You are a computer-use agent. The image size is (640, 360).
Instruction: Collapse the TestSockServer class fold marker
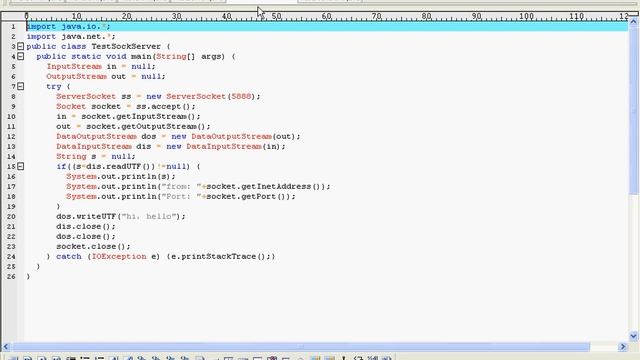click(x=20, y=47)
